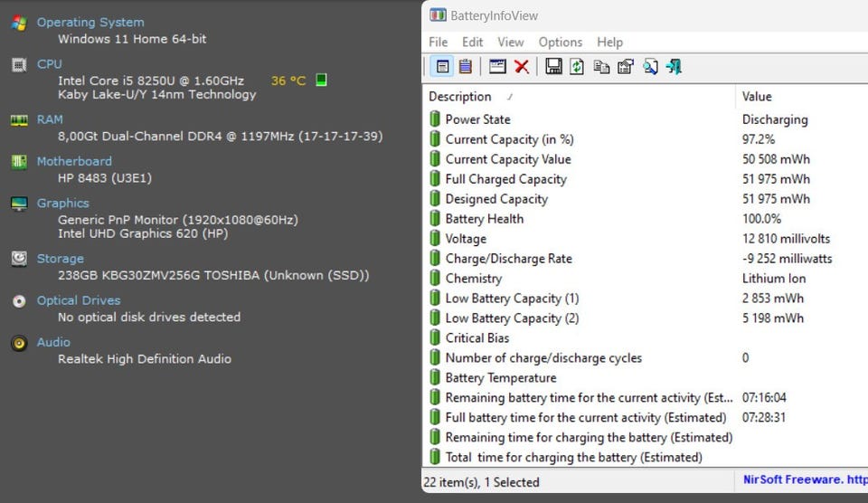868x503 pixels.
Task: Open the Optical Drives section link
Action: [x=79, y=300]
